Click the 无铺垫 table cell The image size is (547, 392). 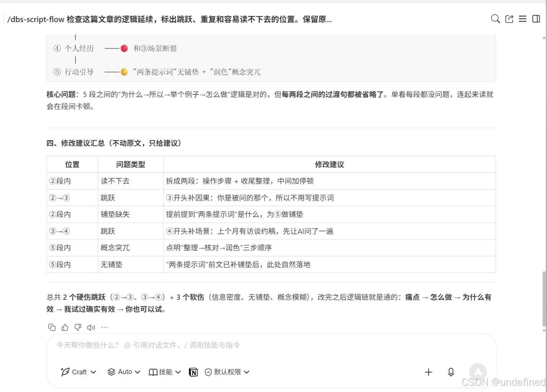point(131,265)
